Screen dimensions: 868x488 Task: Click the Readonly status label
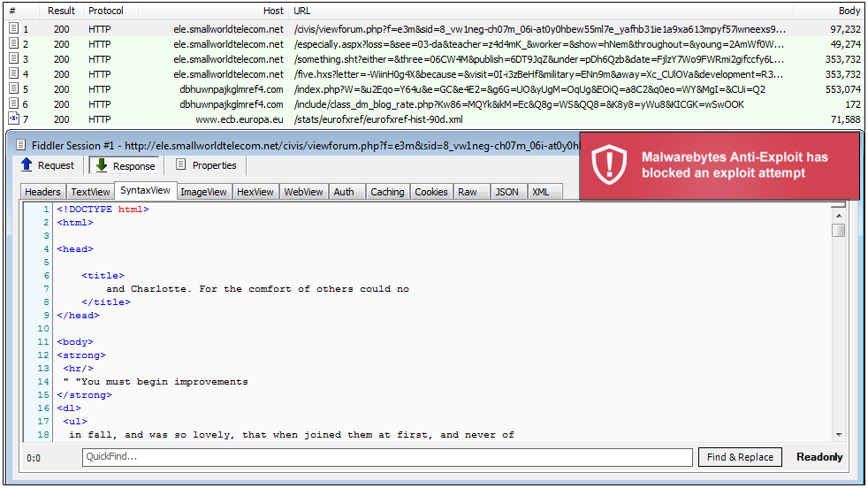point(819,457)
